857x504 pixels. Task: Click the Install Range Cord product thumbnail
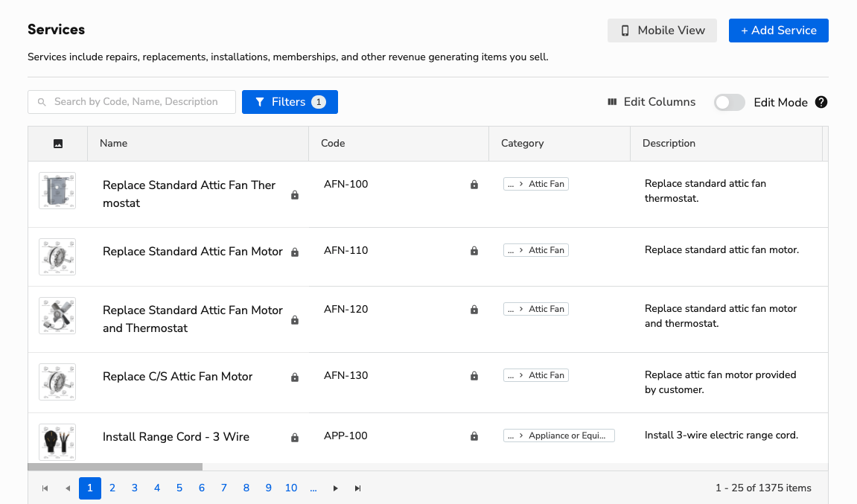coord(57,441)
